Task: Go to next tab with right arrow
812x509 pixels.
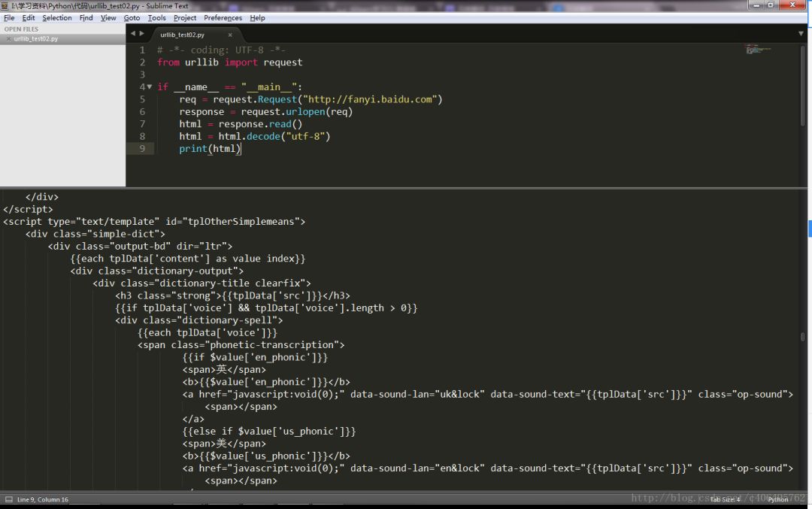Action: [141, 33]
